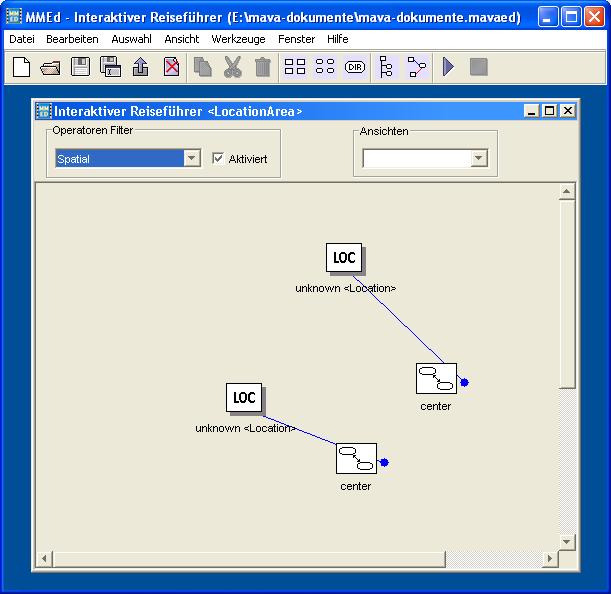Click blue connector dot on lower center node
The height and width of the screenshot is (594, 611).
[384, 462]
